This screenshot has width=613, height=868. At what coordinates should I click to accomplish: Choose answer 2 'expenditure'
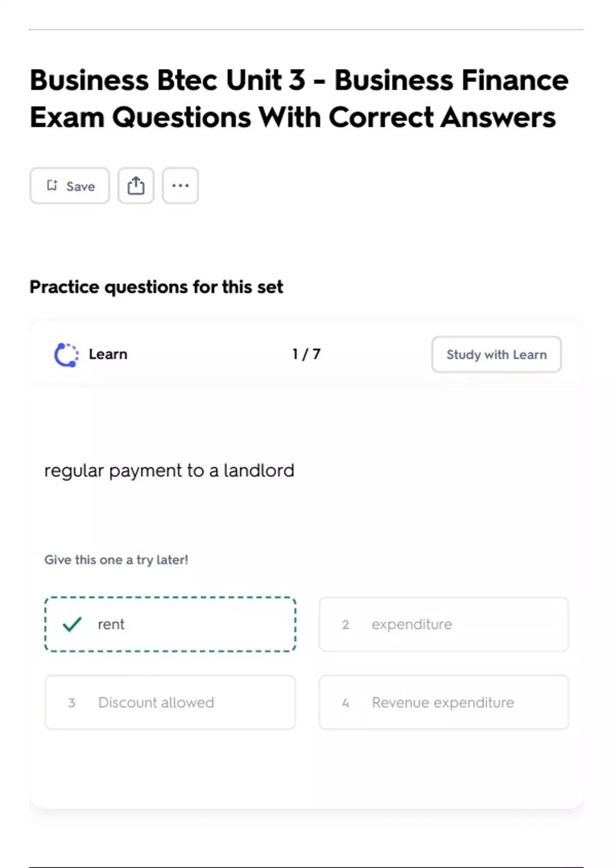pos(443,624)
